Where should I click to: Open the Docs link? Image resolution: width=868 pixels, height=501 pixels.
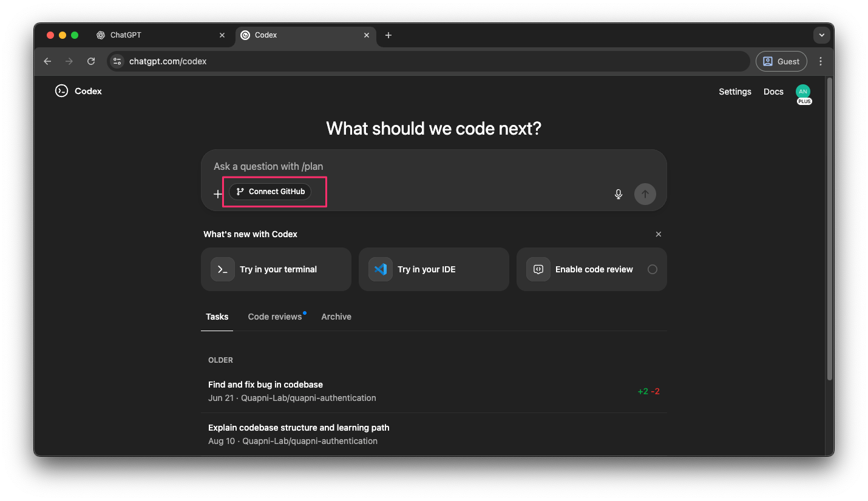pyautogui.click(x=773, y=92)
